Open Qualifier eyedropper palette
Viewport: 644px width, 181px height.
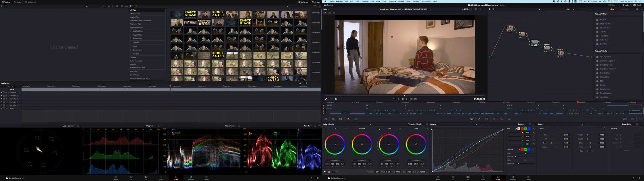[479, 119]
